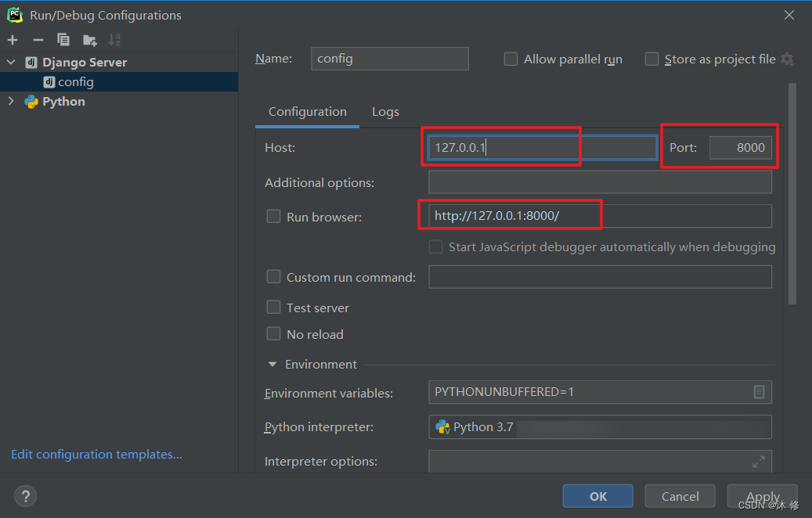Screen dimensions: 812x518
Task: Enable Allow parallel run checkbox
Action: point(511,59)
